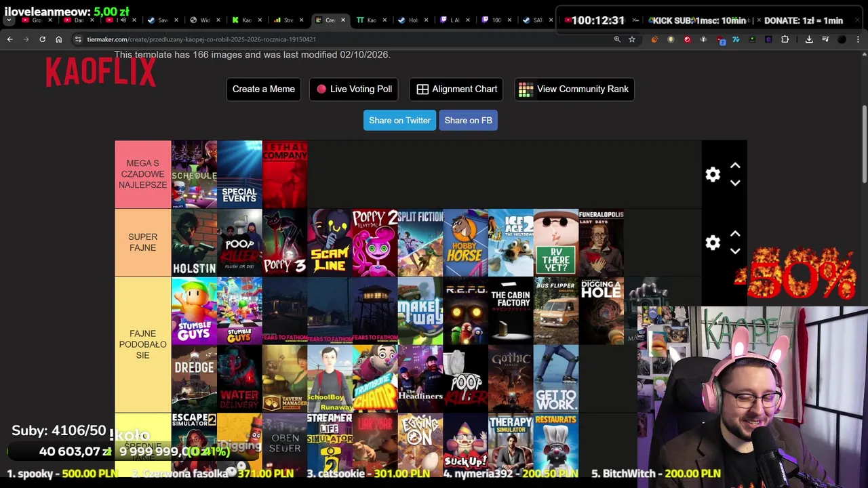
Task: Open Alignment Chart
Action: pyautogui.click(x=456, y=89)
